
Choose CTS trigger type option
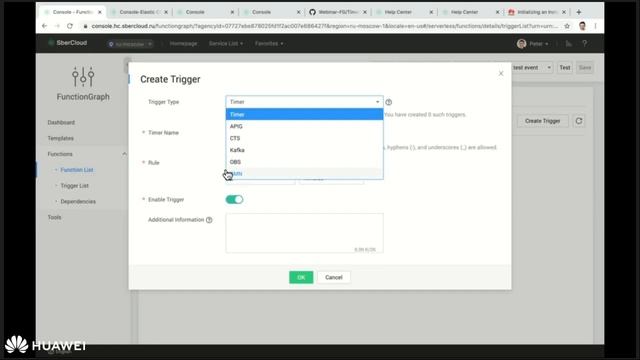tap(304, 138)
